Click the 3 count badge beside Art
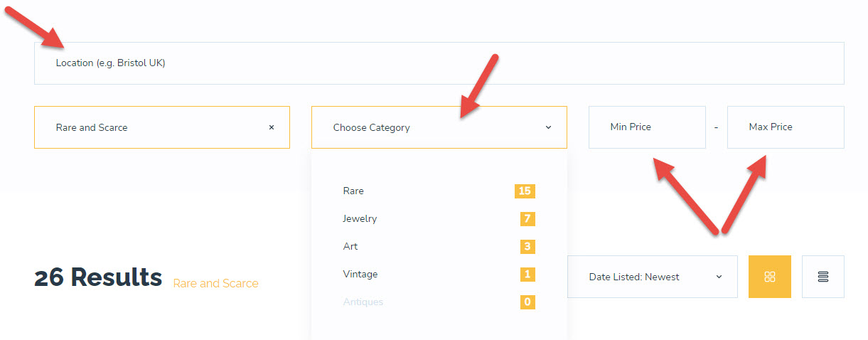The height and width of the screenshot is (340, 868). 527,246
